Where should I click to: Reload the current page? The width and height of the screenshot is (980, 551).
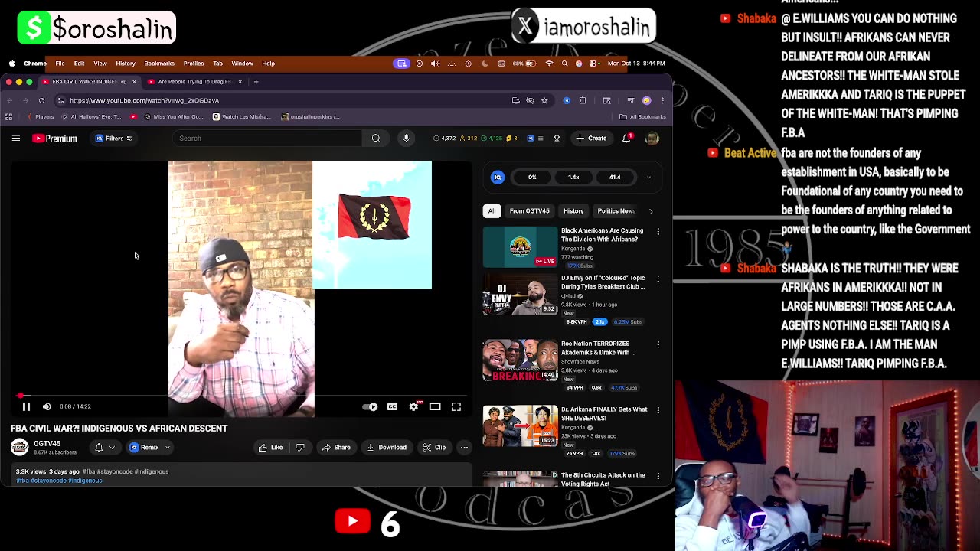click(x=41, y=100)
